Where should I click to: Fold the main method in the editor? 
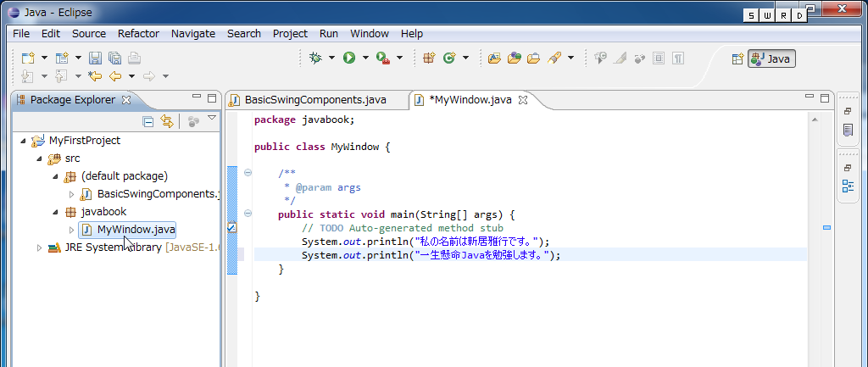pyautogui.click(x=248, y=214)
